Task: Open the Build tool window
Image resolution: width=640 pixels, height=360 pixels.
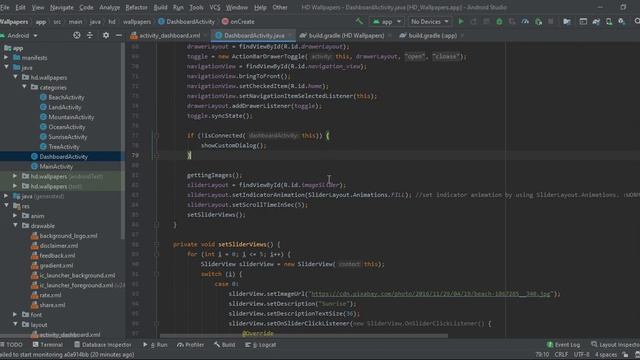Action: tap(224, 344)
